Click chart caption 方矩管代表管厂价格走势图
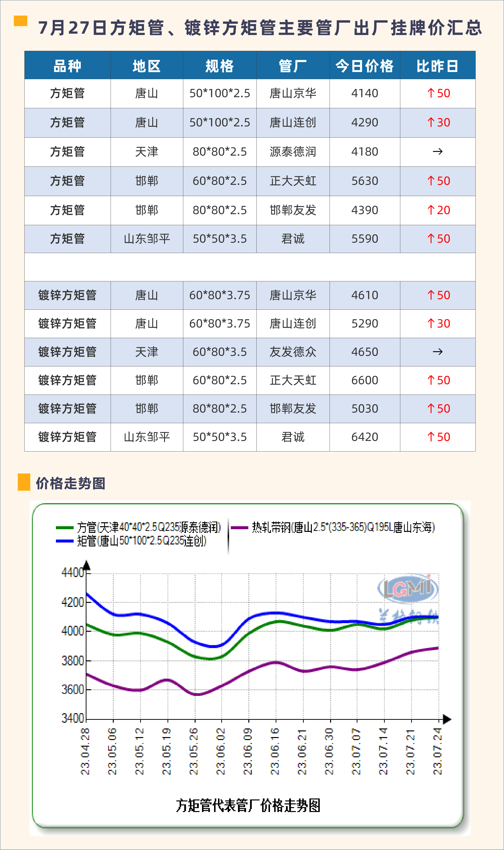Image resolution: width=504 pixels, height=850 pixels. coord(248,805)
